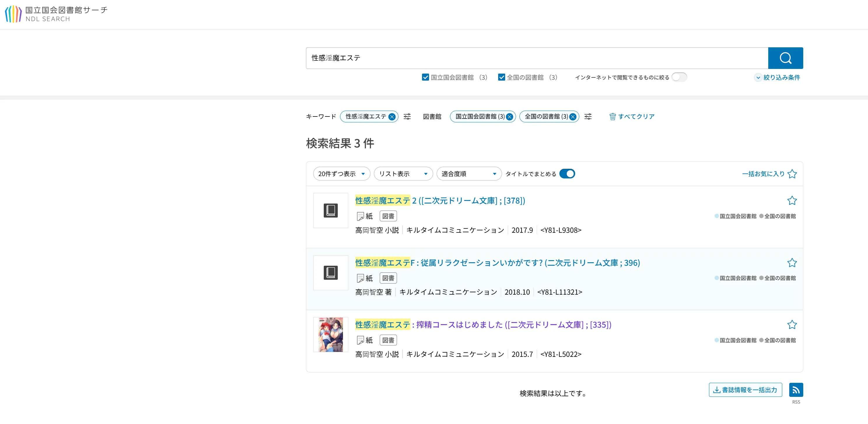Click the blue magnifier search button
The image size is (868, 424).
tap(785, 58)
